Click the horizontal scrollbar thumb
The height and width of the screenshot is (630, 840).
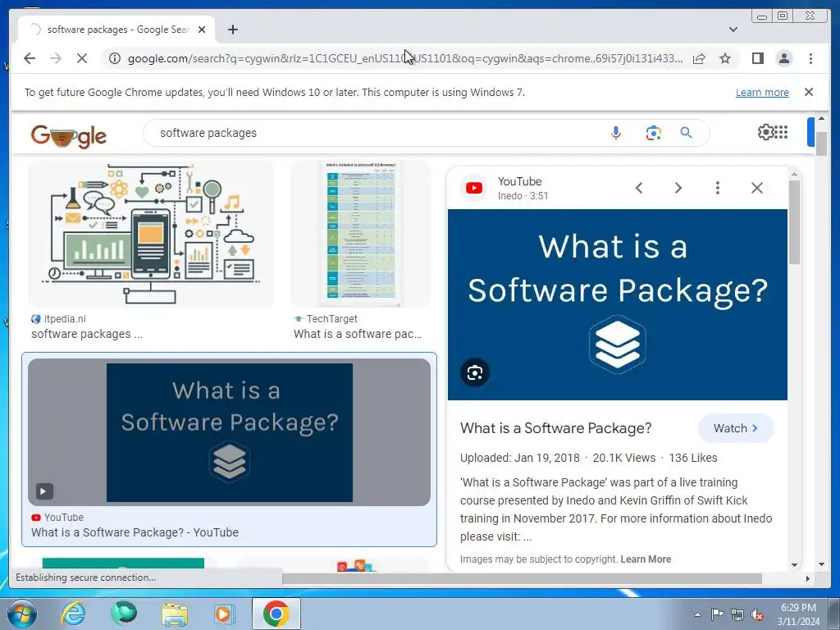[523, 578]
